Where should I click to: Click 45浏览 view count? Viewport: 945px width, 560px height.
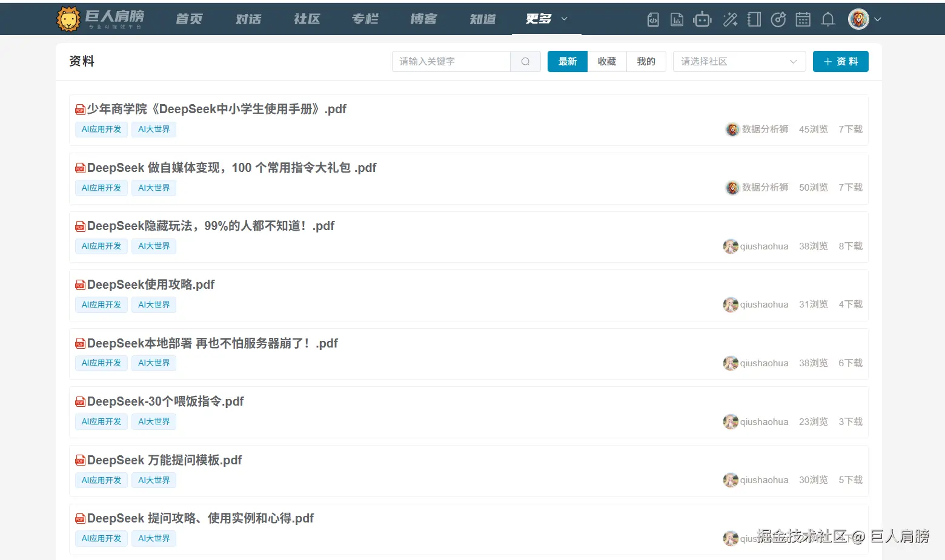pos(814,130)
